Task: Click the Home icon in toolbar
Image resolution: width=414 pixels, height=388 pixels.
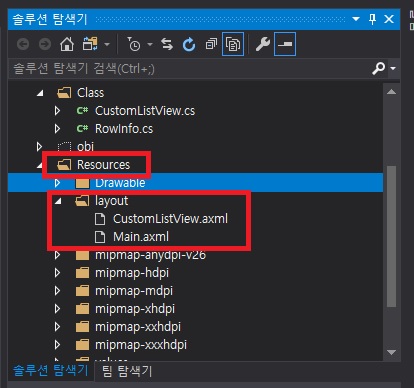Action: [x=67, y=44]
